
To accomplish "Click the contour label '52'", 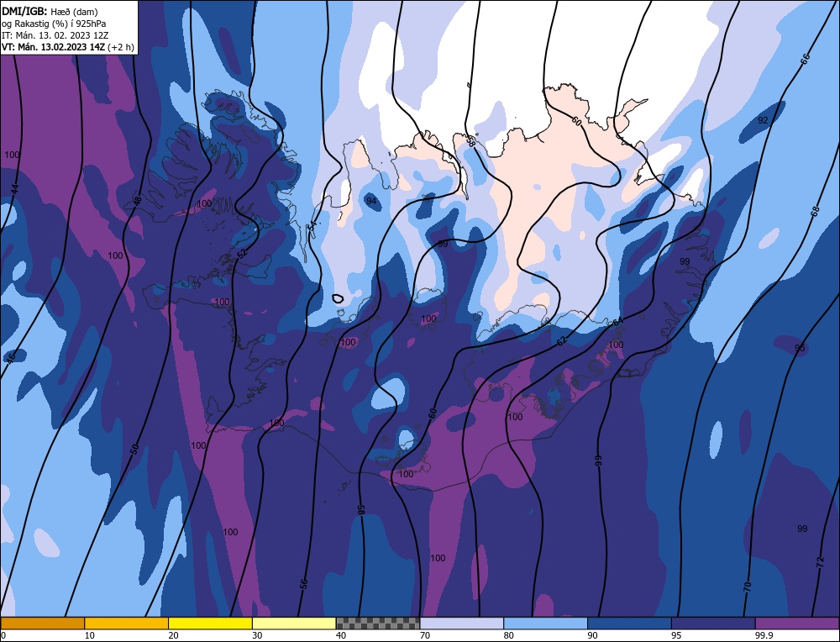I will (242, 255).
